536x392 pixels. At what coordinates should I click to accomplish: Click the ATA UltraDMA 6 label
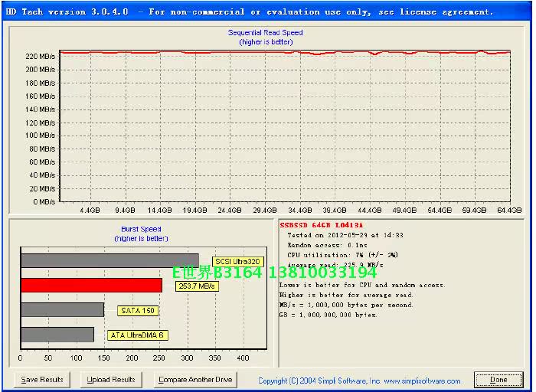pyautogui.click(x=138, y=335)
